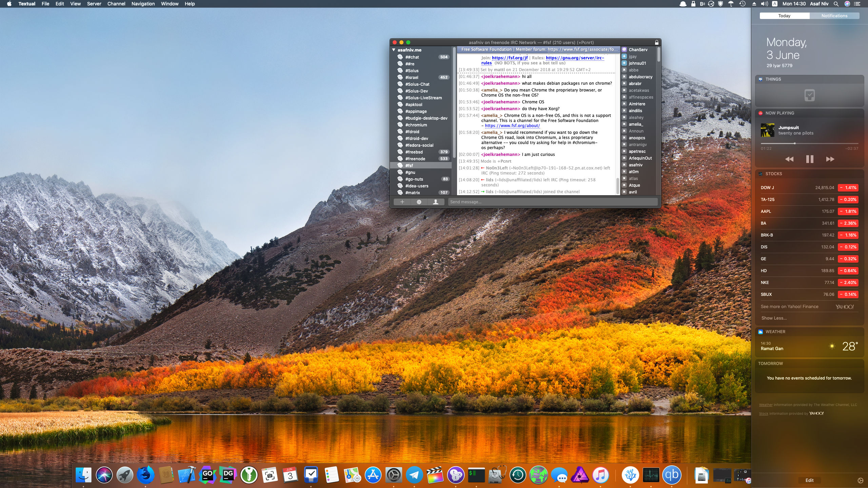The width and height of the screenshot is (868, 488).
Task: Switch to the Today tab
Action: (784, 16)
